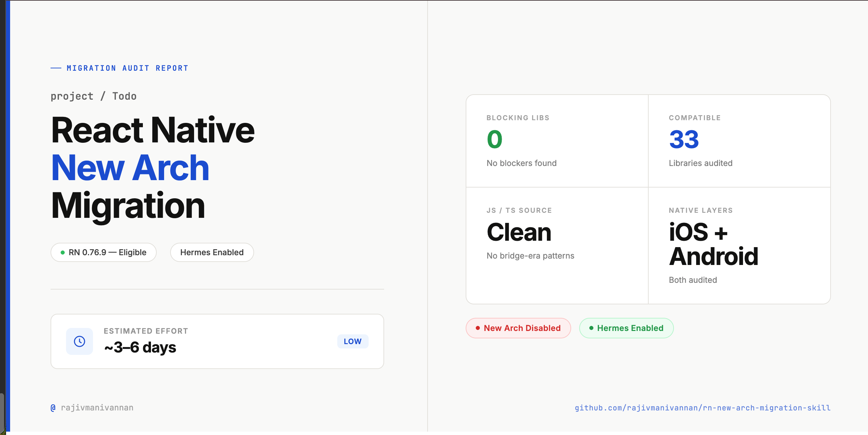Screen dimensions: 868x435
Task: Open the github.com rn-new-arch-migration-skill link
Action: pyautogui.click(x=702, y=408)
